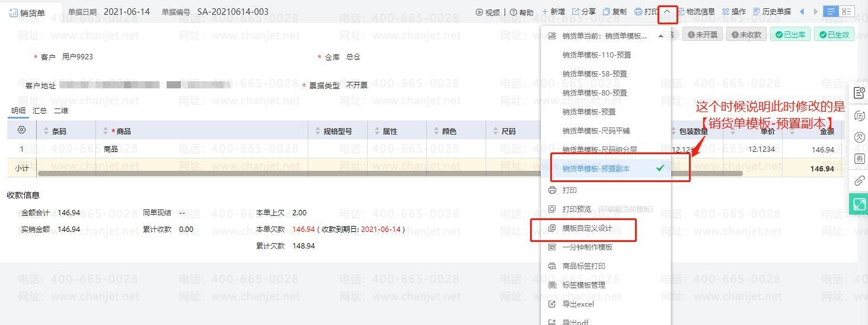This screenshot has height=325, width=868.
Task: Open table column settings gear
Action: [22, 130]
